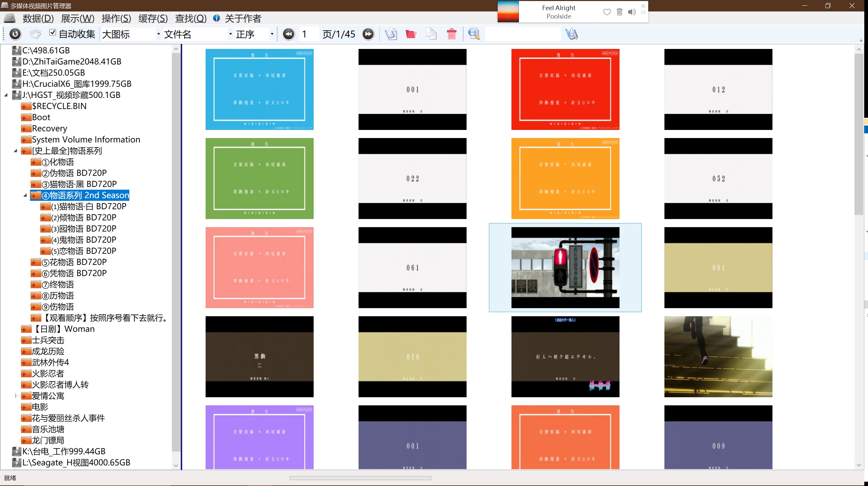This screenshot has height=486, width=868.
Task: Open the 缓存(S) menu
Action: point(153,19)
